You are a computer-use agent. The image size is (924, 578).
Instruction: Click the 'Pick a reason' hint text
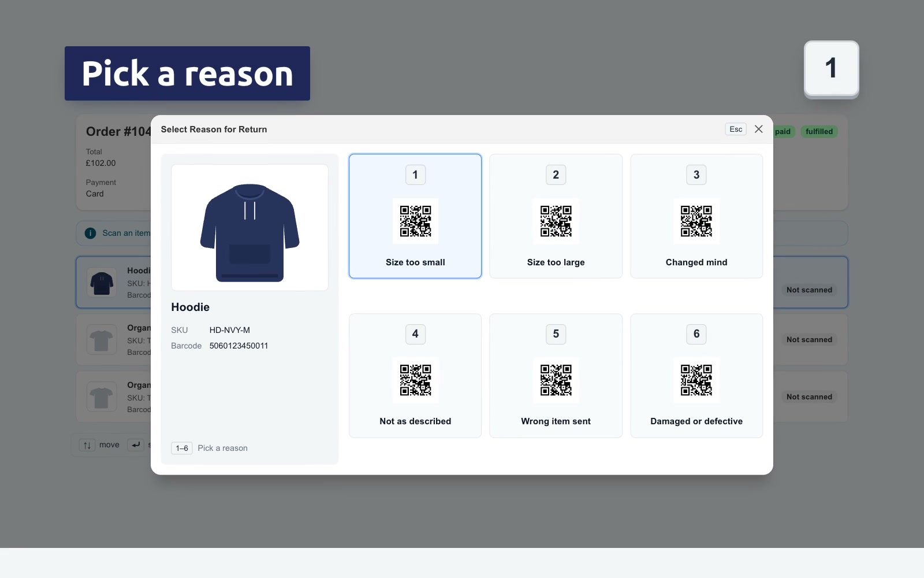[222, 448]
